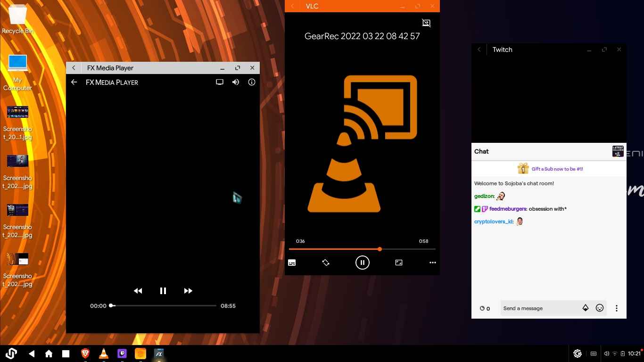Toggle the VLC cast display icon

(x=426, y=23)
